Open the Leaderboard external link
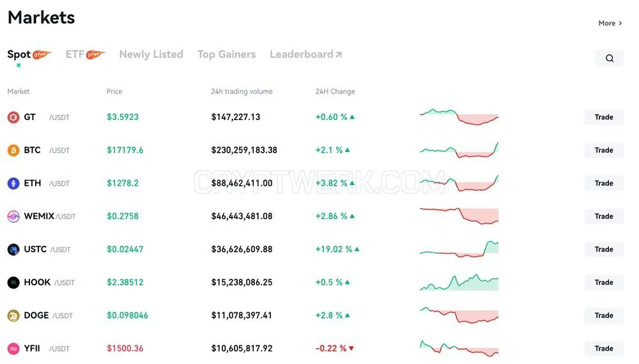639x364 pixels. [305, 54]
